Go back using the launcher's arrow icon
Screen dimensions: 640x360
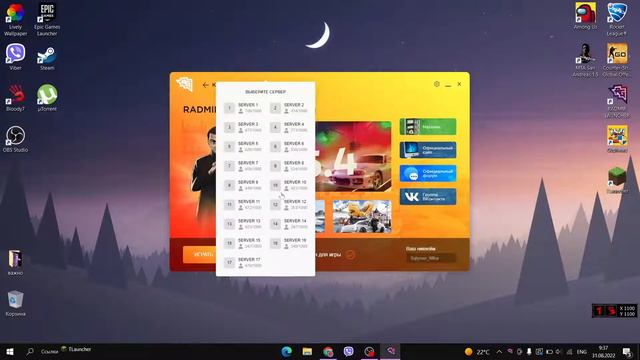coord(205,85)
